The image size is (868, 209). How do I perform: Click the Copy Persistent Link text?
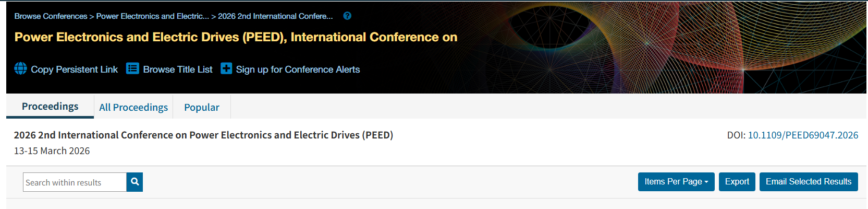pyautogui.click(x=75, y=69)
